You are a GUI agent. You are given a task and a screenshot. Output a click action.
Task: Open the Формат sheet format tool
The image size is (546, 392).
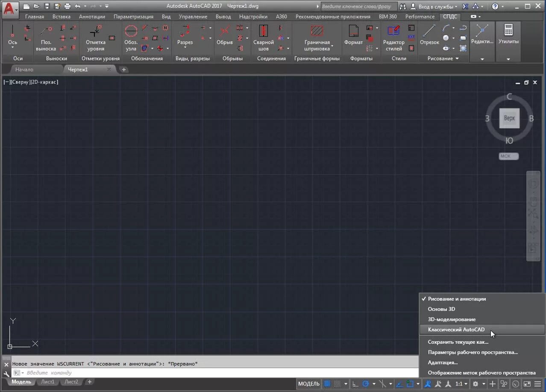pos(353,36)
